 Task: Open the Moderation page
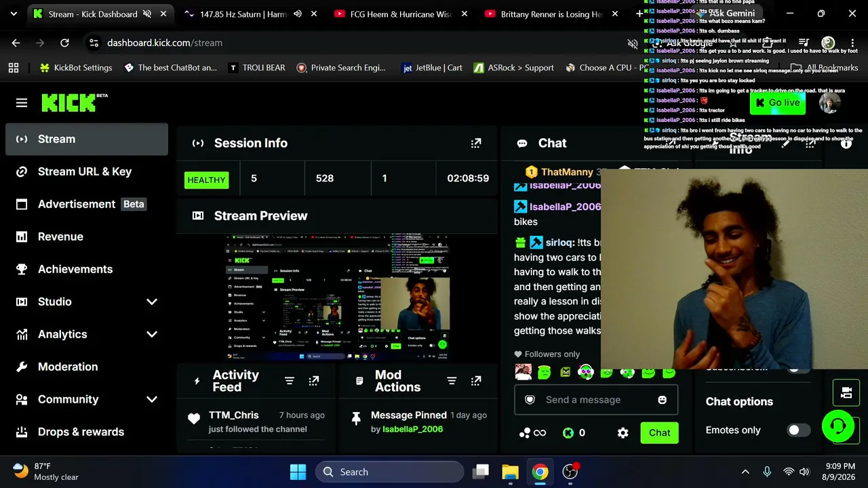coord(87,367)
